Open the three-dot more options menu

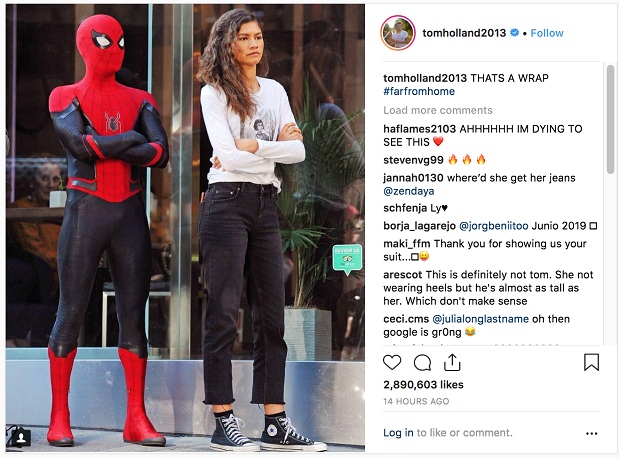(592, 433)
